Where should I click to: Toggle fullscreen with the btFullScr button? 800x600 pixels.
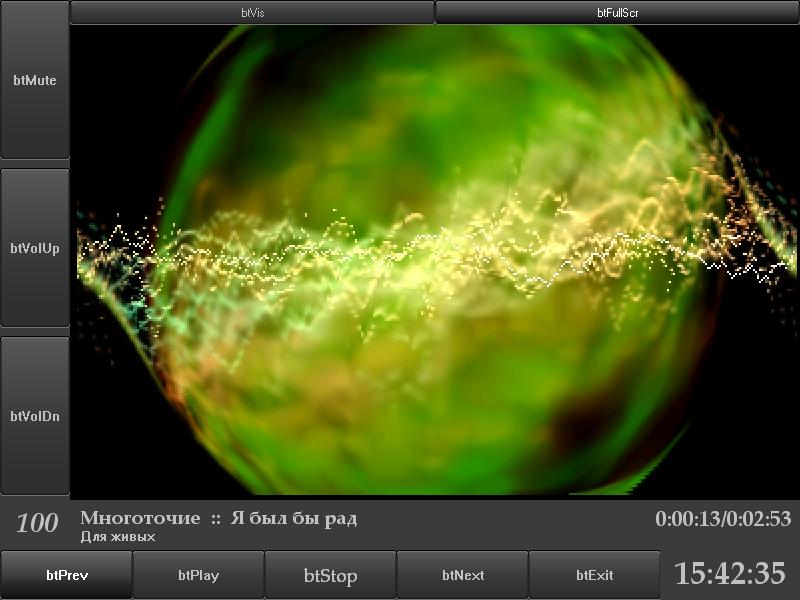pyautogui.click(x=617, y=12)
